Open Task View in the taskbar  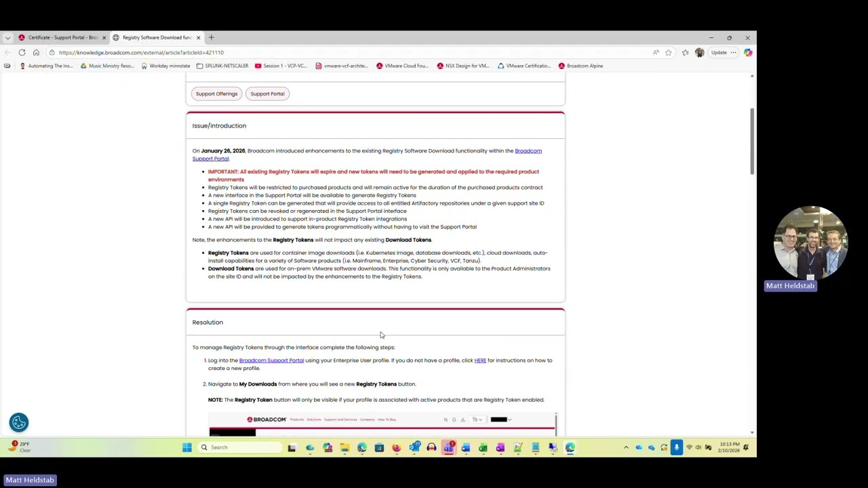[x=292, y=447]
